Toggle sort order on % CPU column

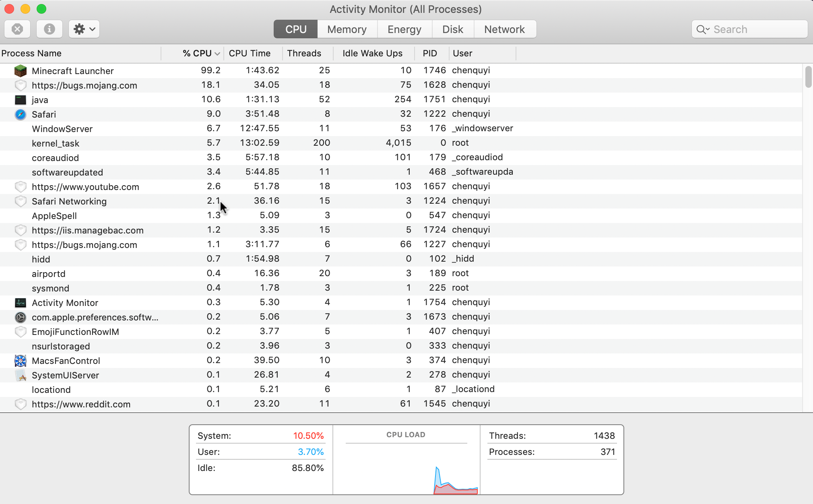[x=200, y=53]
